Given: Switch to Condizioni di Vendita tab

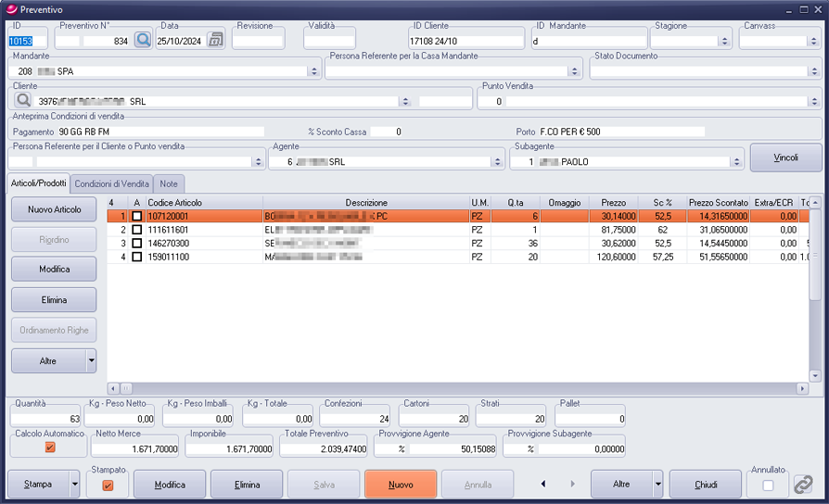Looking at the screenshot, I should click(111, 184).
